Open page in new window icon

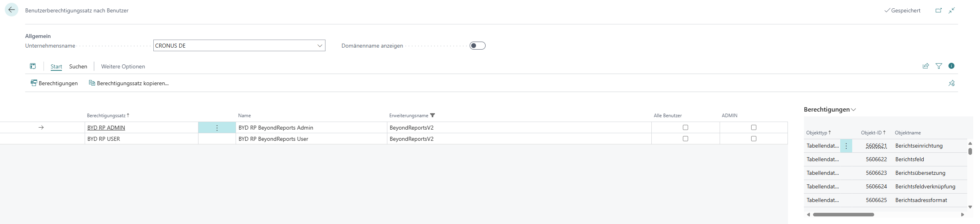938,10
